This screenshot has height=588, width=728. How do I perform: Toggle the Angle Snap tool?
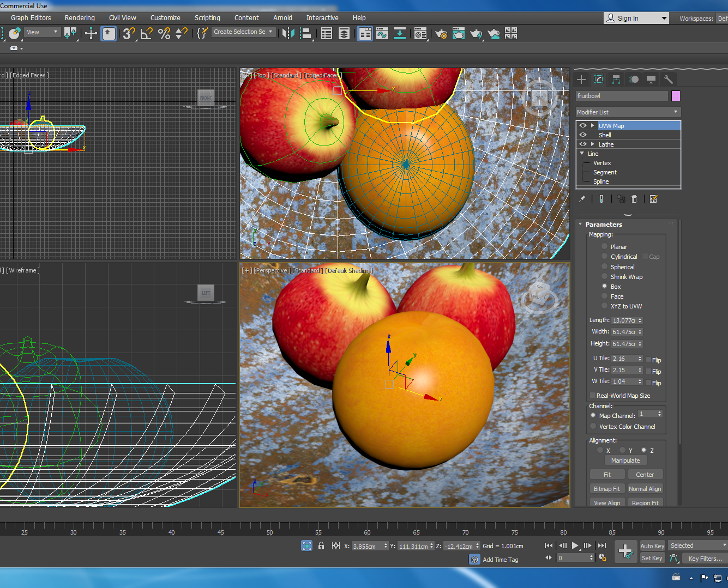coord(146,34)
